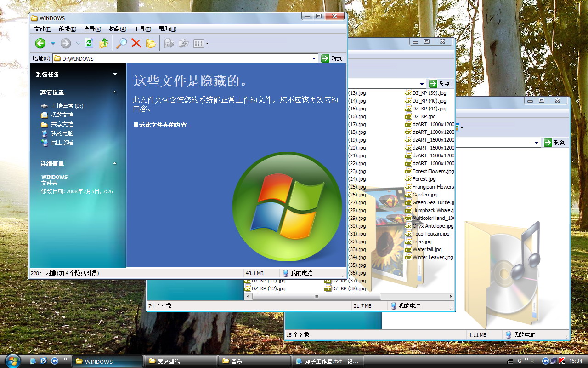This screenshot has width=588, height=368.
Task: Click the keyboard icon in the tray
Action: 510,361
